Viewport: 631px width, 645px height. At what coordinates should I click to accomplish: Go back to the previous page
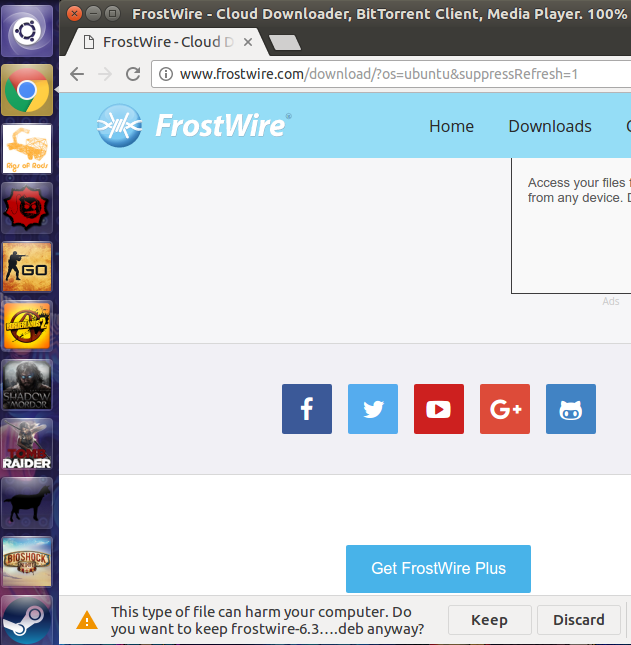(77, 74)
